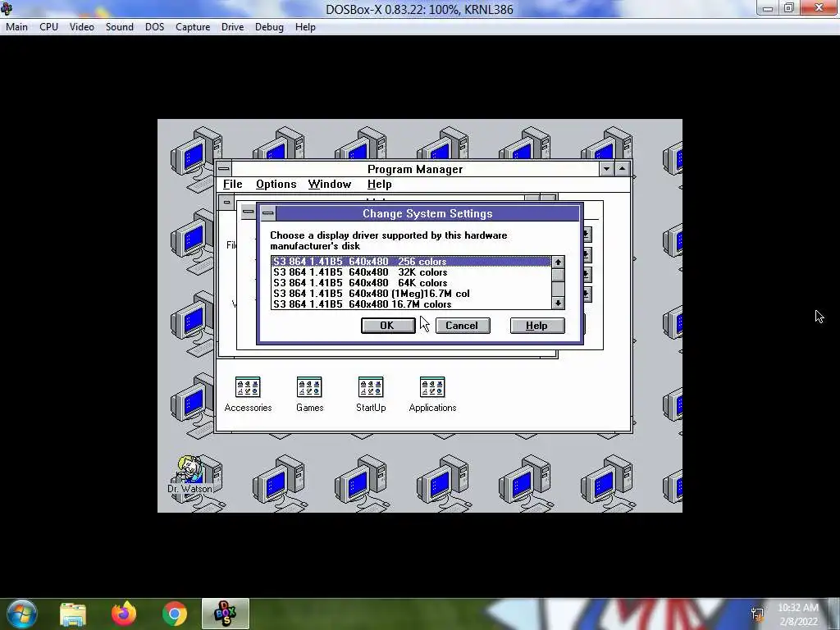
Task: Launch Chrome from the taskbar
Action: (x=175, y=614)
